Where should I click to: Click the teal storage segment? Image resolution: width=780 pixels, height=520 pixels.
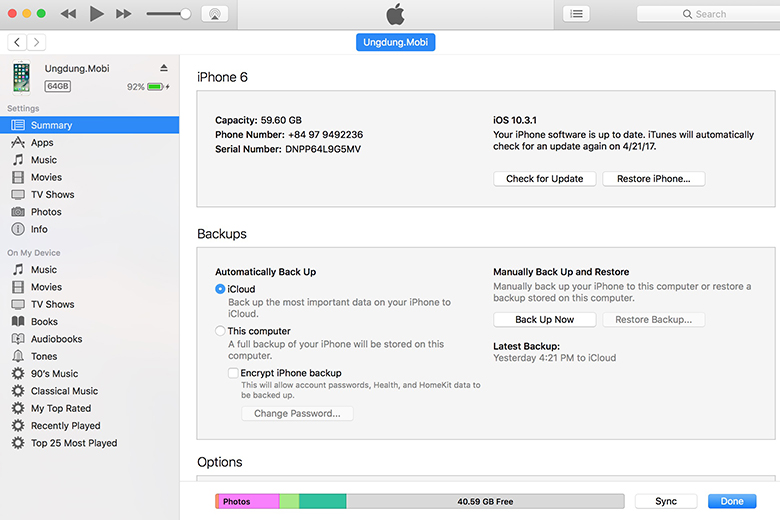click(x=322, y=501)
